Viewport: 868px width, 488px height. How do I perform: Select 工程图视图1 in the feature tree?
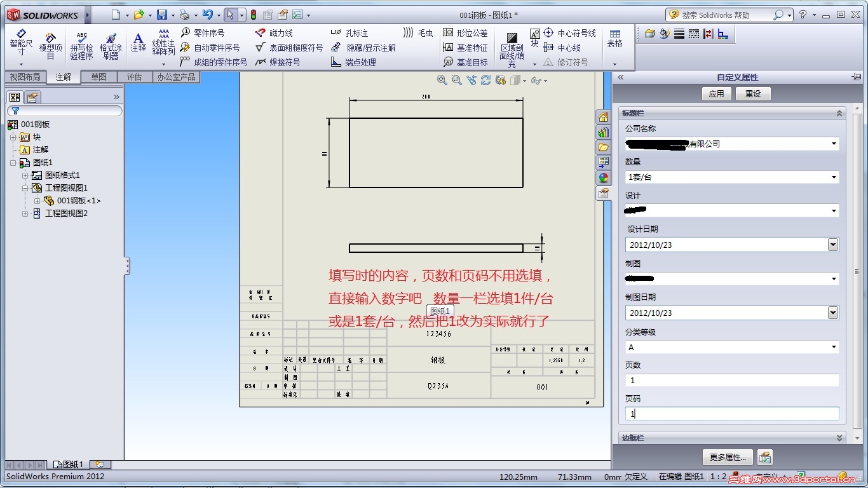click(66, 188)
